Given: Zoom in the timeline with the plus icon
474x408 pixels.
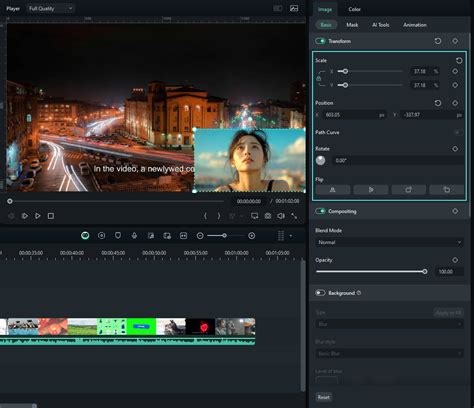Looking at the screenshot, I should (252, 236).
